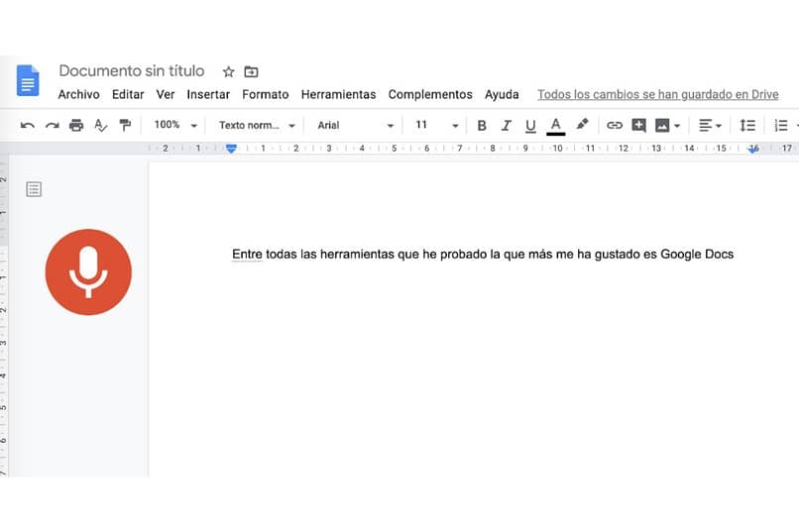Click the redo arrow icon
Screen dimensions: 799x532
52,125
